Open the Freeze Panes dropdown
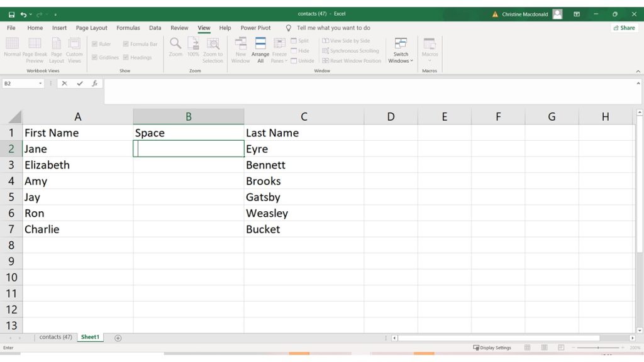The width and height of the screenshot is (644, 362). coord(279,50)
